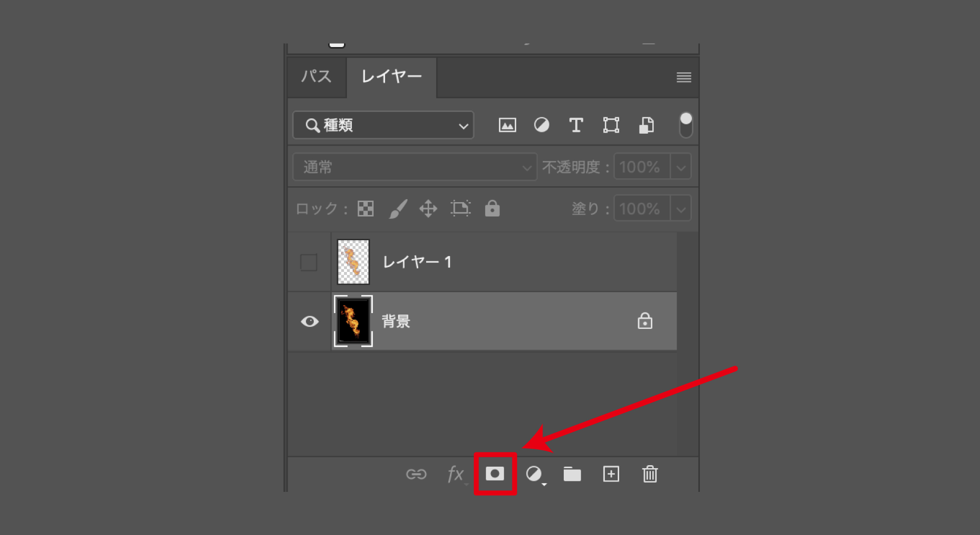Filter for pixel image layers
The height and width of the screenshot is (535, 980).
(x=507, y=125)
